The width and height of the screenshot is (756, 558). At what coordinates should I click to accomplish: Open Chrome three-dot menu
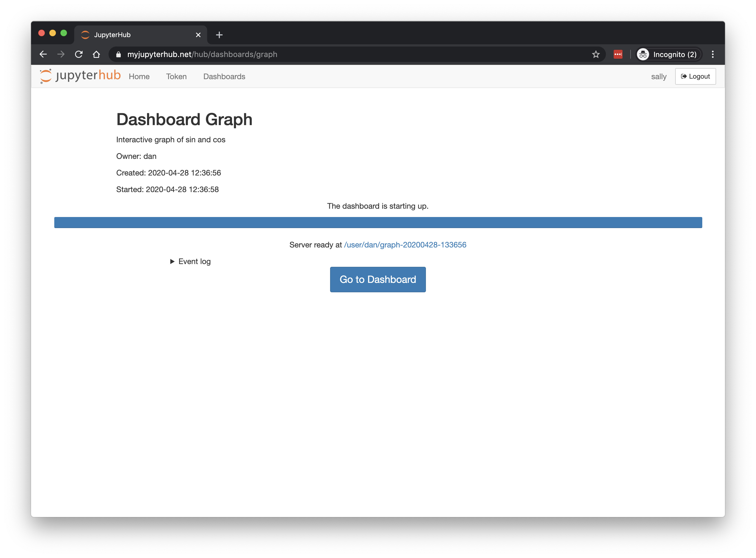click(x=713, y=54)
